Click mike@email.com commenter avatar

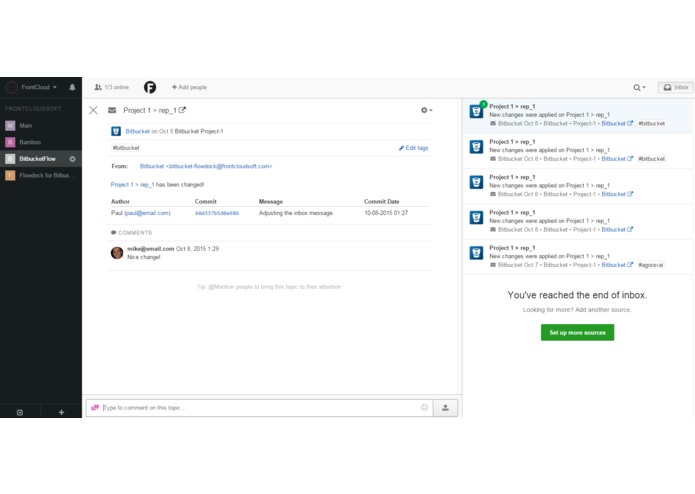click(117, 253)
